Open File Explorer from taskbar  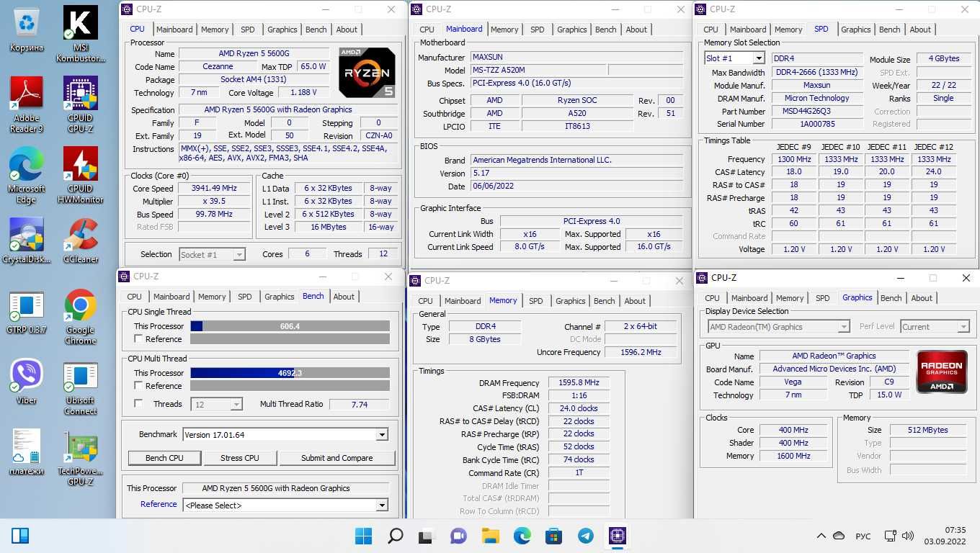click(490, 536)
